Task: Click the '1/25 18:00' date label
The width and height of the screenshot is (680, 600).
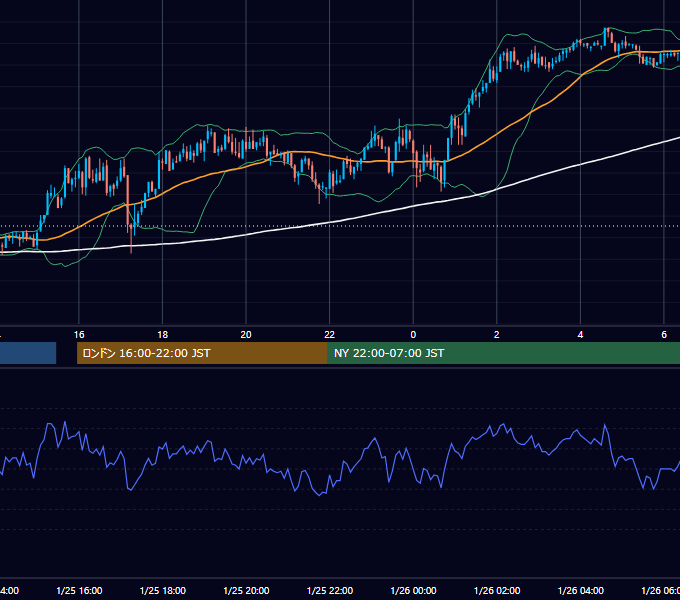Action: click(x=163, y=590)
